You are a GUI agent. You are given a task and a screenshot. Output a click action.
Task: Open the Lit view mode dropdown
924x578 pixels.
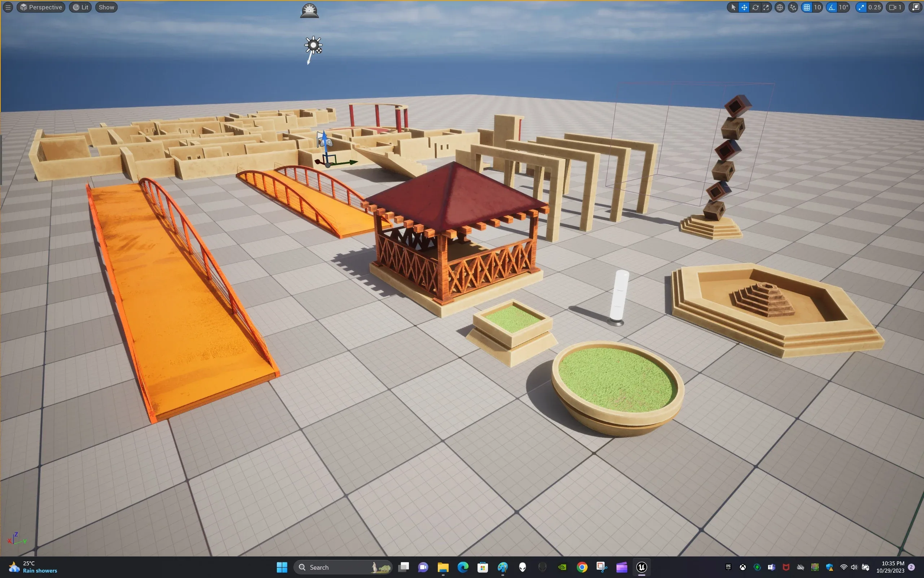80,7
